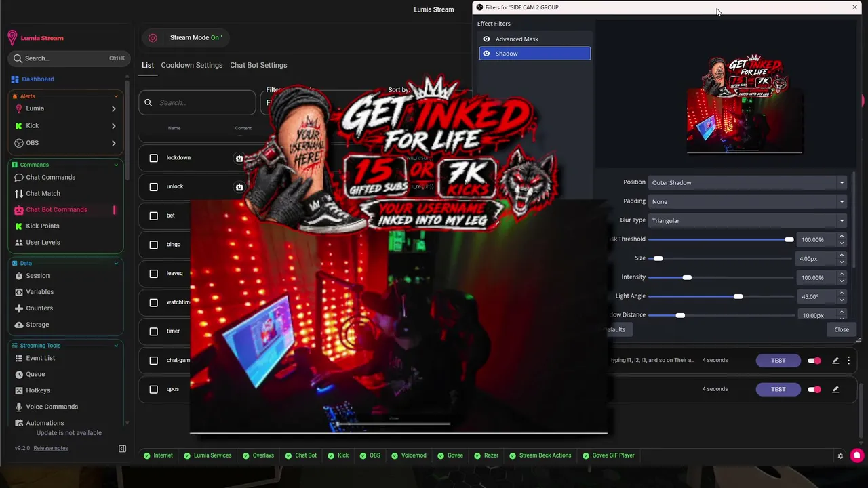The width and height of the screenshot is (868, 488).
Task: Open the Blur Type dropdown set to Triangular
Action: tap(748, 220)
